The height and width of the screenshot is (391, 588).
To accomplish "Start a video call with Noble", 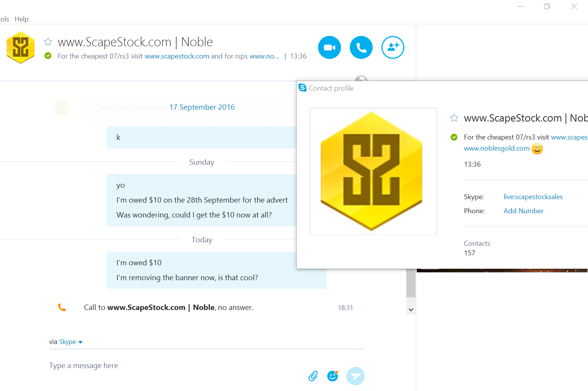I will pyautogui.click(x=330, y=47).
